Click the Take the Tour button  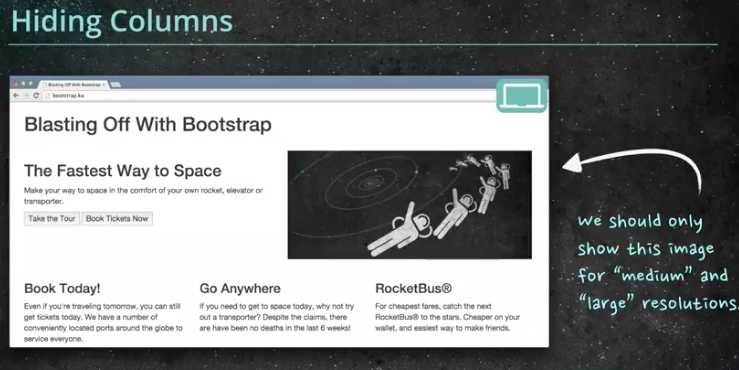click(x=52, y=219)
